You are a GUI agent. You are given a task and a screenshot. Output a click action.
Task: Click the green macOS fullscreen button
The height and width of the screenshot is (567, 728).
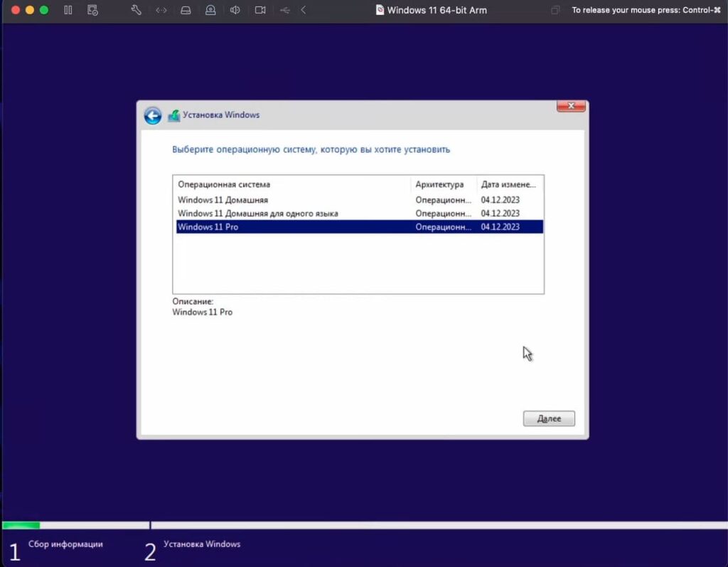pos(44,10)
